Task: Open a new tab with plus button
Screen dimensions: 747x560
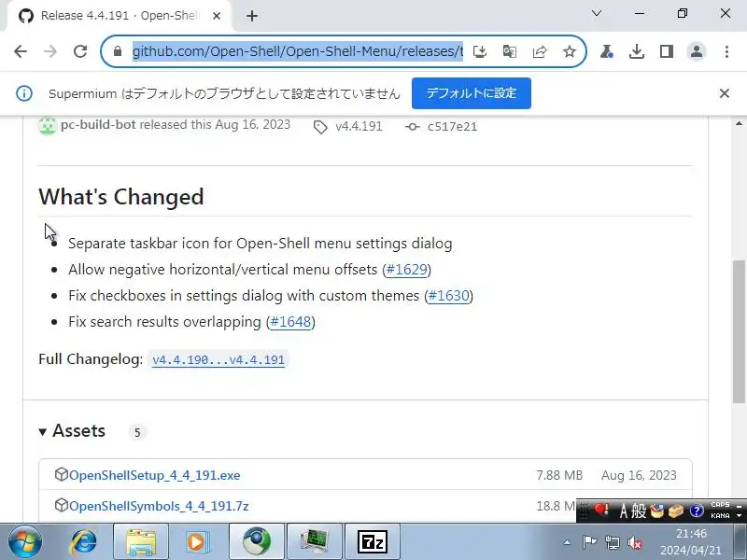Action: (252, 16)
